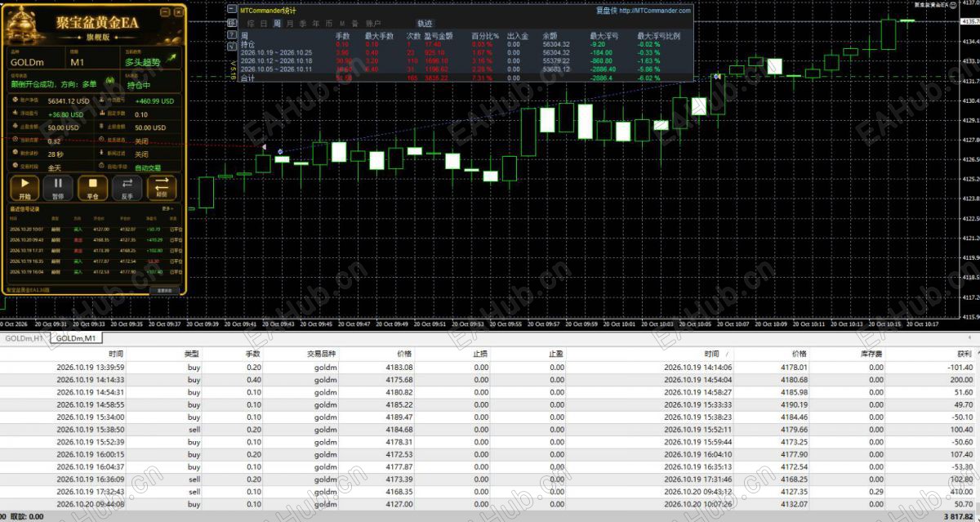
Task: Select the 周 period tab in MTCommander
Action: pyautogui.click(x=277, y=24)
